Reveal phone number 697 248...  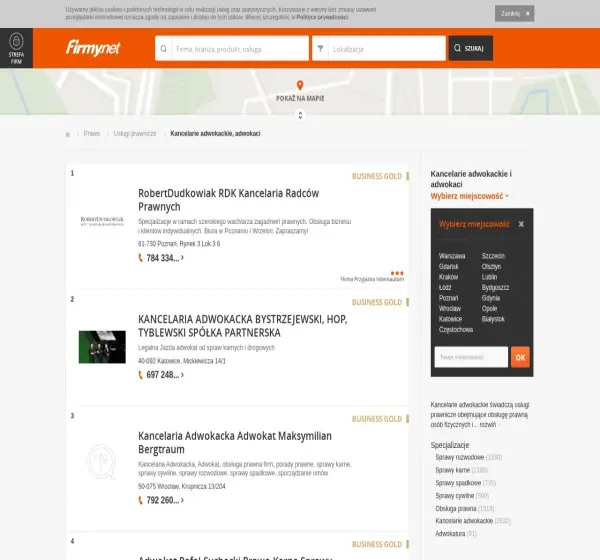pyautogui.click(x=161, y=375)
